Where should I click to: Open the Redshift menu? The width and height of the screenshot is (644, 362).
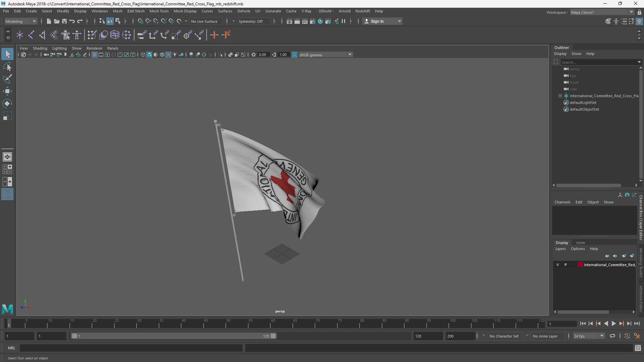point(363,11)
